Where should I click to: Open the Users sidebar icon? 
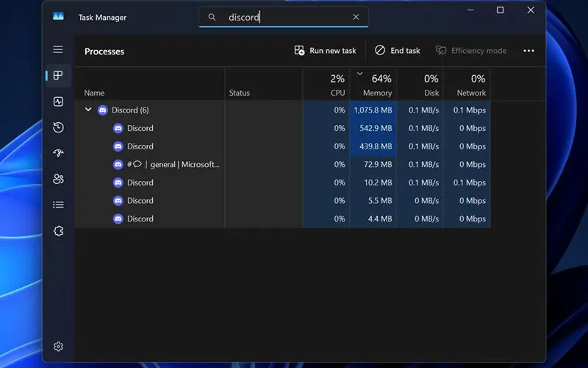point(58,179)
